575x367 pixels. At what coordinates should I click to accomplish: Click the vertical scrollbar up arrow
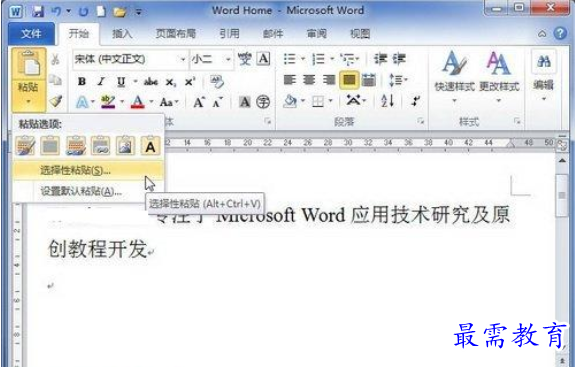point(562,161)
